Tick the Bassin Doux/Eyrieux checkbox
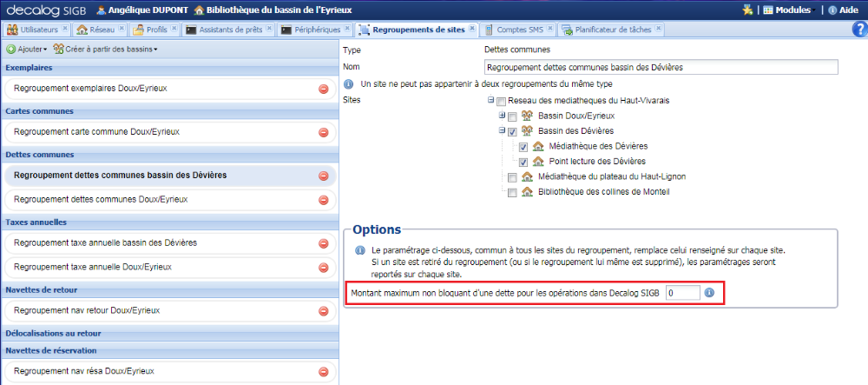 tap(512, 116)
